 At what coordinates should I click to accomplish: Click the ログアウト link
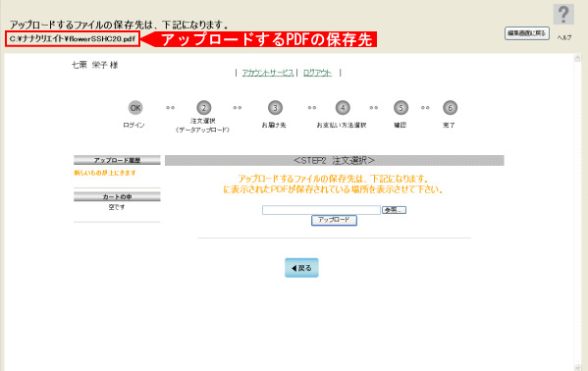(317, 73)
